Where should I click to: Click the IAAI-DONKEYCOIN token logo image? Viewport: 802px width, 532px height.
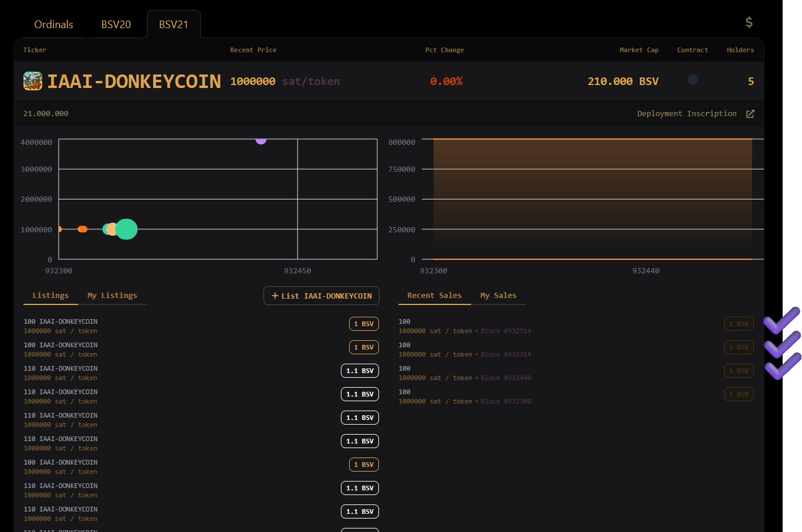click(33, 81)
